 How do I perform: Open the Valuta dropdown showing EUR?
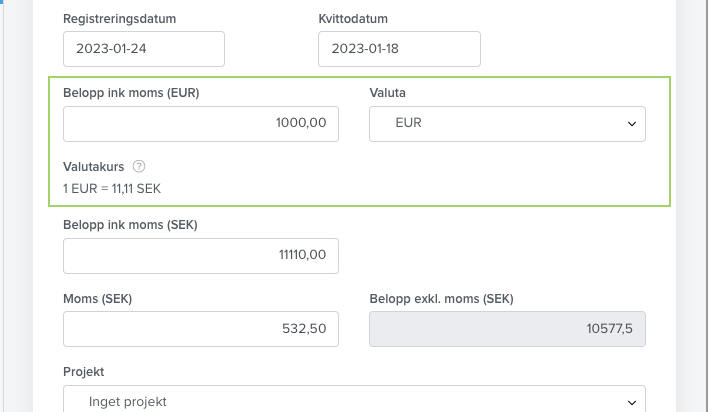(x=508, y=124)
